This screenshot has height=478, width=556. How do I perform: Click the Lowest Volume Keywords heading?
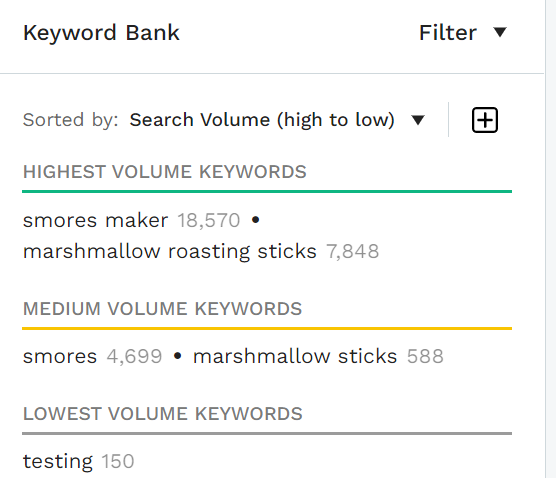coord(162,413)
